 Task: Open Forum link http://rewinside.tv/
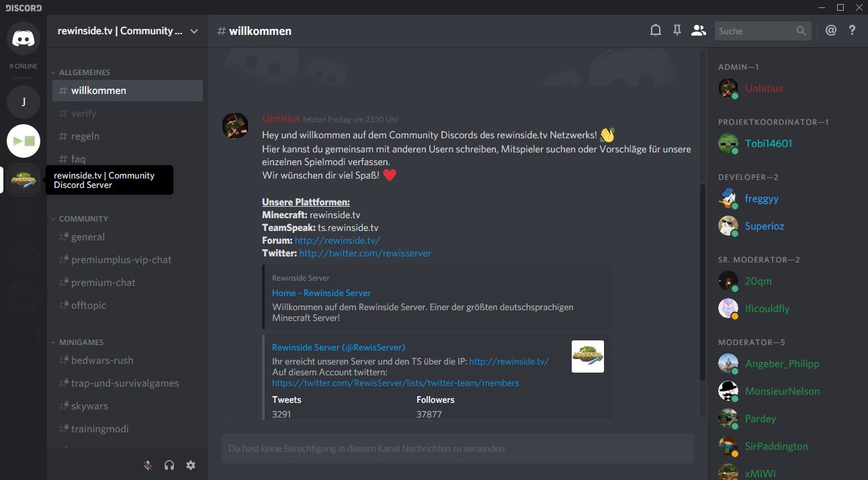[x=337, y=240]
